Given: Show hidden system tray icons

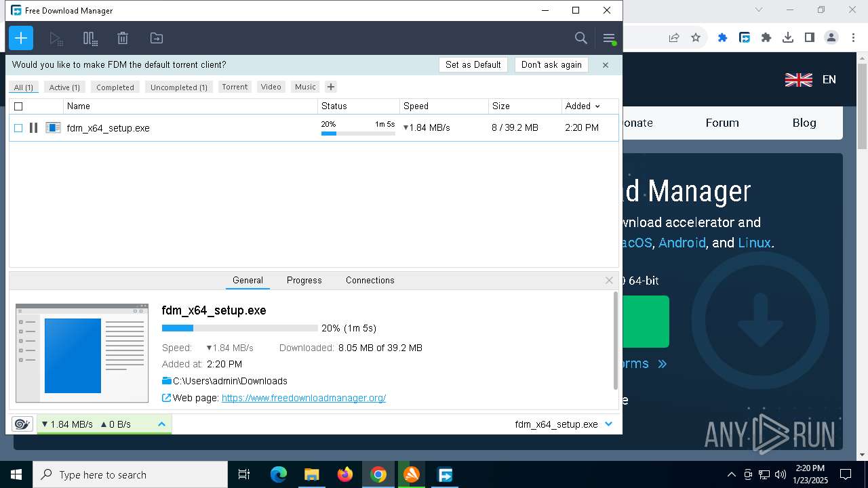Looking at the screenshot, I should [x=731, y=474].
